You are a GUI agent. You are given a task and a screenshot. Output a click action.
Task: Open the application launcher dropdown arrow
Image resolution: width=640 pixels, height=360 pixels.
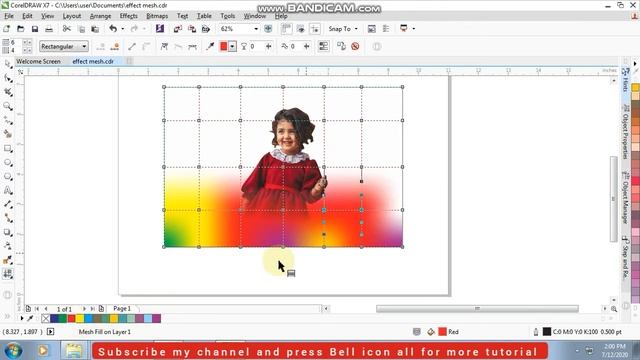point(413,29)
